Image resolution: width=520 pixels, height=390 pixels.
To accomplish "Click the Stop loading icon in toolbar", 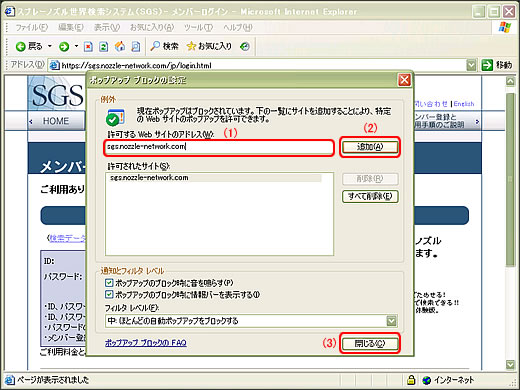I will [x=88, y=47].
